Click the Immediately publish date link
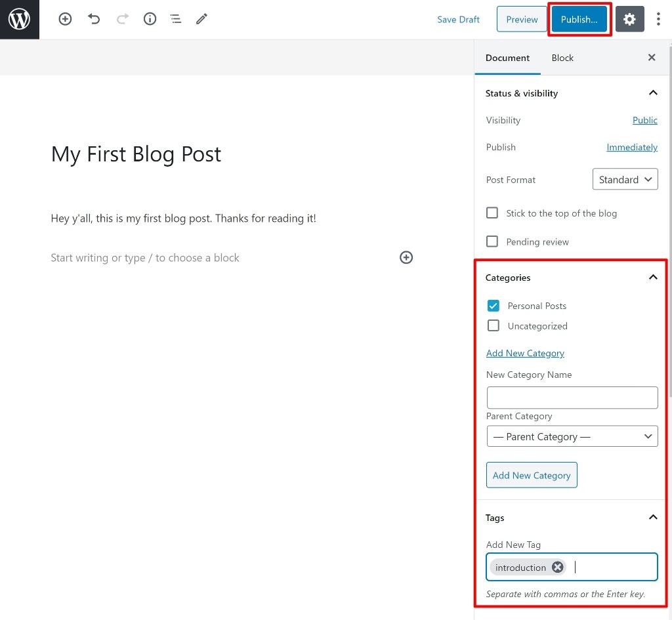The width and height of the screenshot is (672, 620). pyautogui.click(x=632, y=148)
